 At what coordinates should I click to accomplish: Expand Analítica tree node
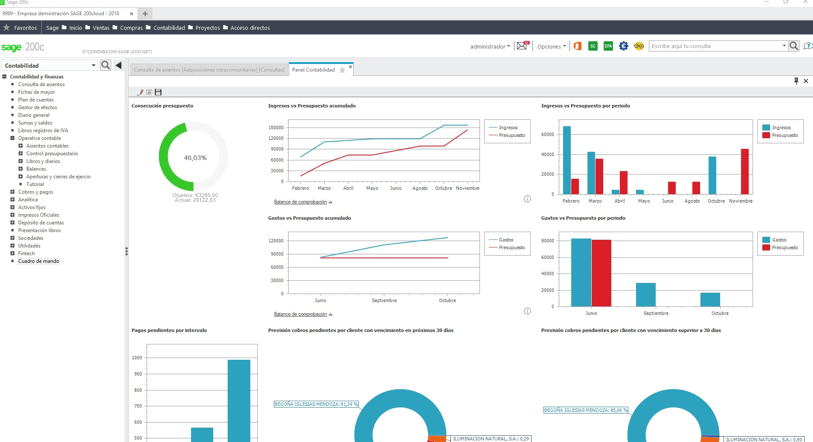(x=12, y=199)
